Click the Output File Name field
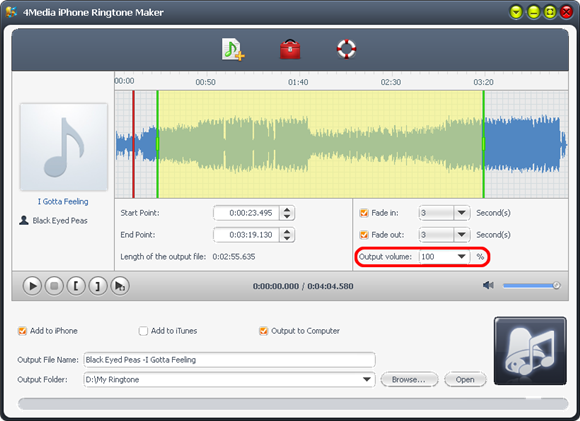Screen dimensions: 580x421 click(x=229, y=360)
